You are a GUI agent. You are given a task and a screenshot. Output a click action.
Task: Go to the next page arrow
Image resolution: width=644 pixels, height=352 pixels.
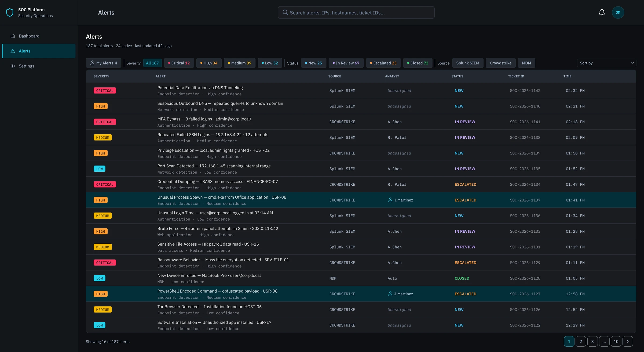(x=627, y=341)
